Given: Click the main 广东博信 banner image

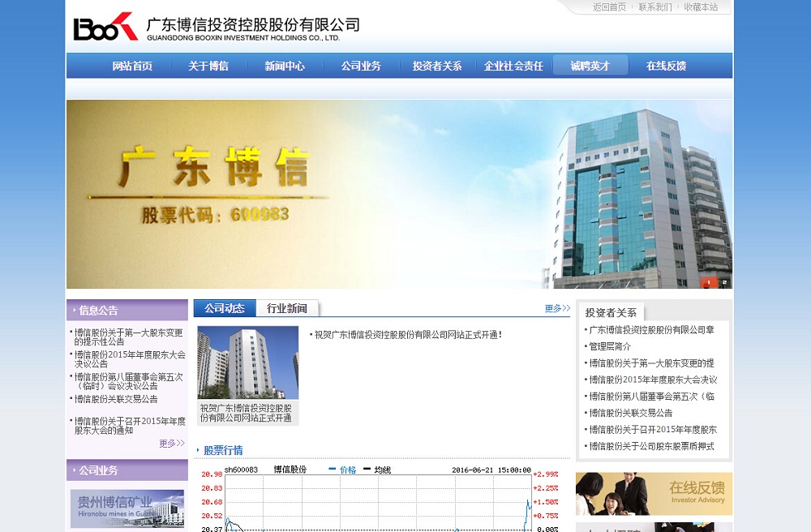Looking at the screenshot, I should [x=399, y=194].
